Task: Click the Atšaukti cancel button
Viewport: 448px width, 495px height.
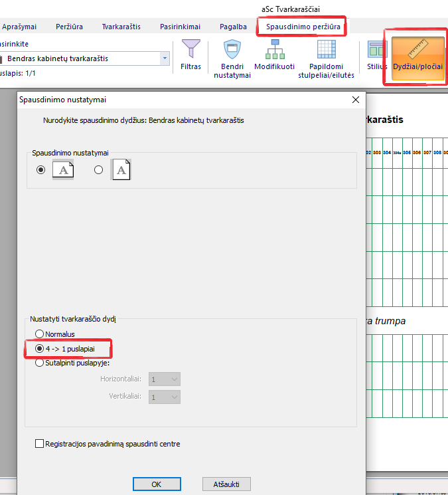Action: point(226,484)
